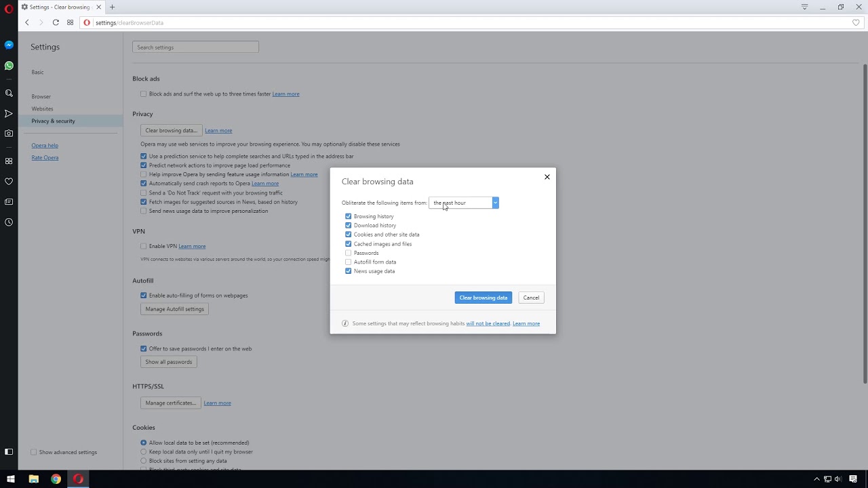Check the Passwords option
Screen dimensions: 868x488
click(x=349, y=253)
